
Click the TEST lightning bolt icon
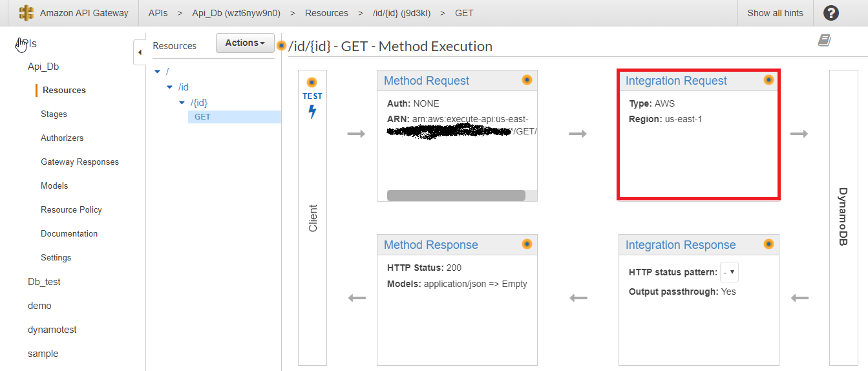click(x=312, y=112)
